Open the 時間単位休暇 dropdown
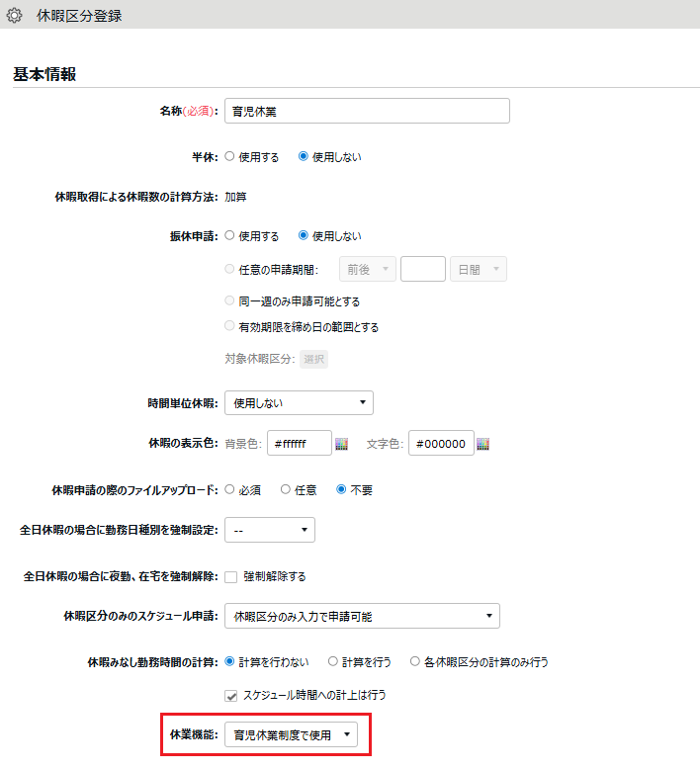The image size is (700, 770). point(299,402)
